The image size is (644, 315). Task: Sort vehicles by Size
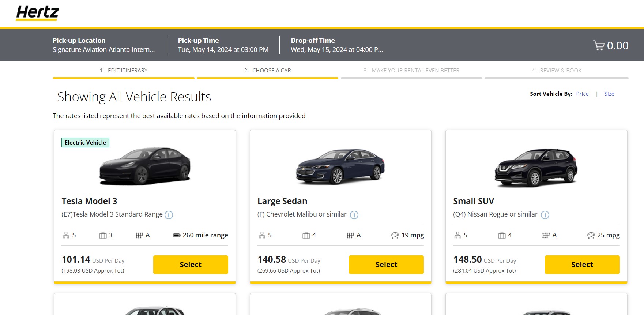click(609, 94)
